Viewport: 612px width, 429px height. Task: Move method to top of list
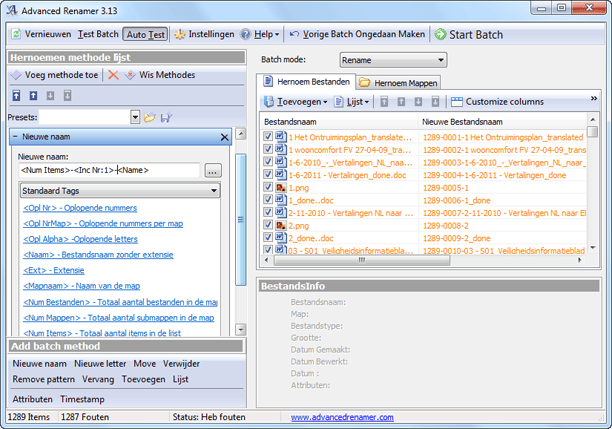pyautogui.click(x=16, y=97)
